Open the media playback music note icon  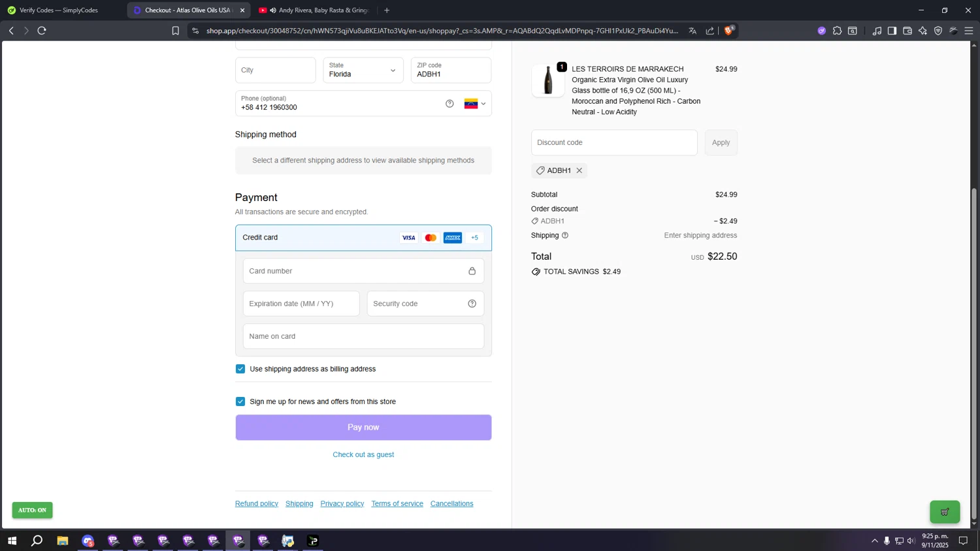point(877,31)
